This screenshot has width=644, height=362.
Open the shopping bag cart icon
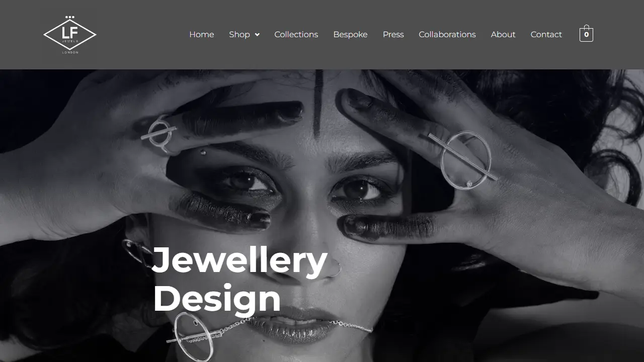[x=586, y=34]
